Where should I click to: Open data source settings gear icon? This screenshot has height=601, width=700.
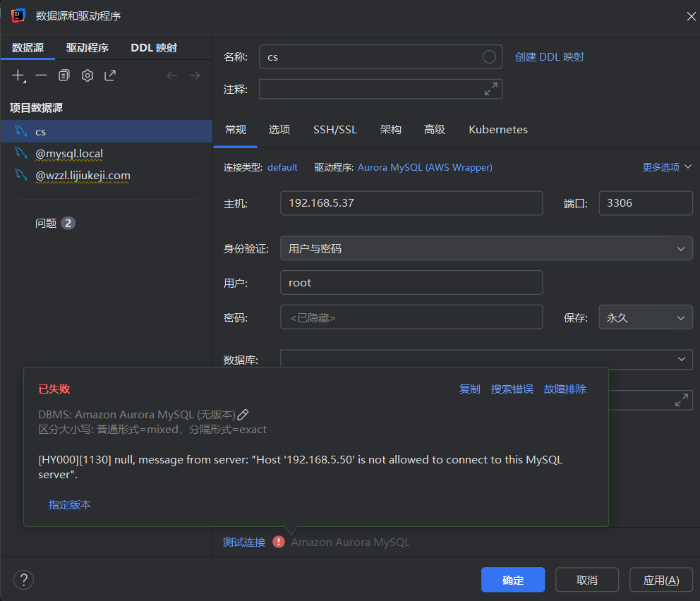(x=87, y=75)
